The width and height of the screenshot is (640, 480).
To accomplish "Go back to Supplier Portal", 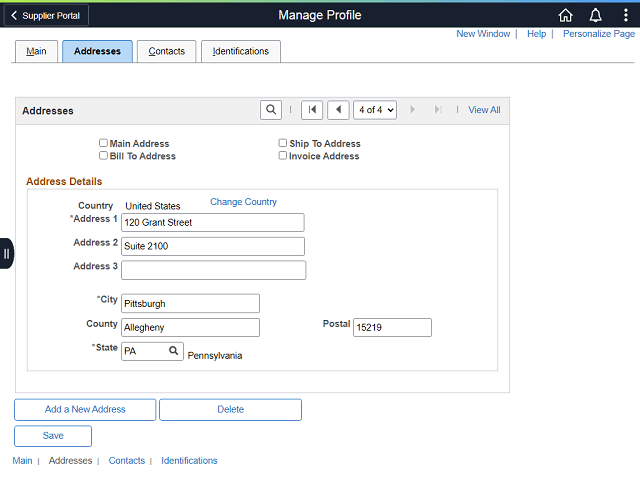I will coord(46,16).
